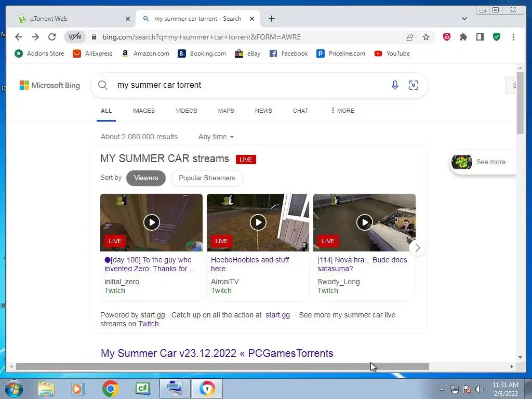Switch to NEWS results tab
Viewport: 532px width, 399px height.
click(263, 111)
